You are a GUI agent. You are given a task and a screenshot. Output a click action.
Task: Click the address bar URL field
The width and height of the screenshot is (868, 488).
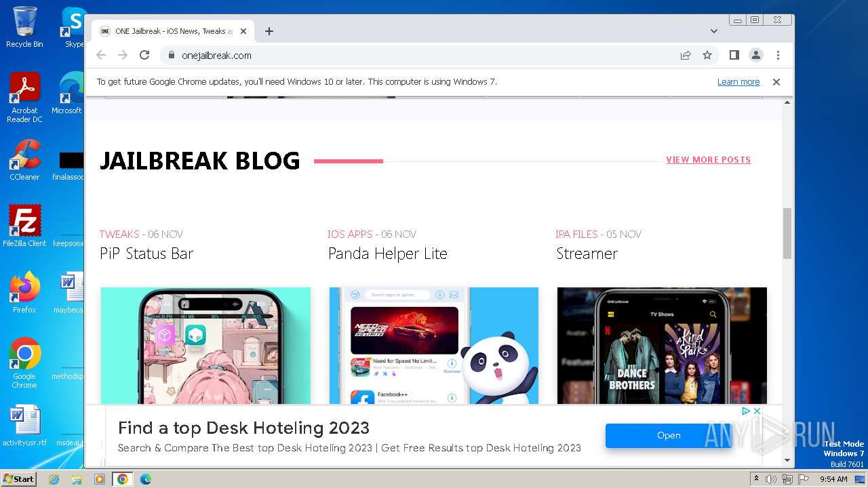click(x=420, y=56)
